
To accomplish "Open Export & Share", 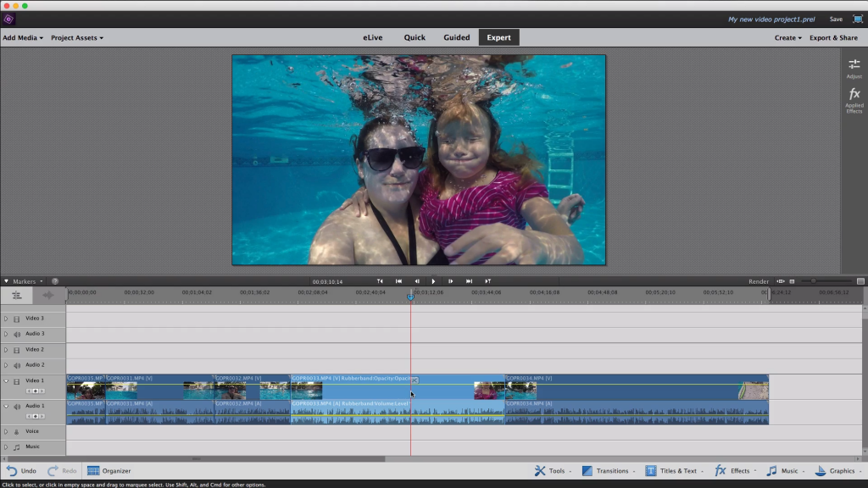I will 833,37.
